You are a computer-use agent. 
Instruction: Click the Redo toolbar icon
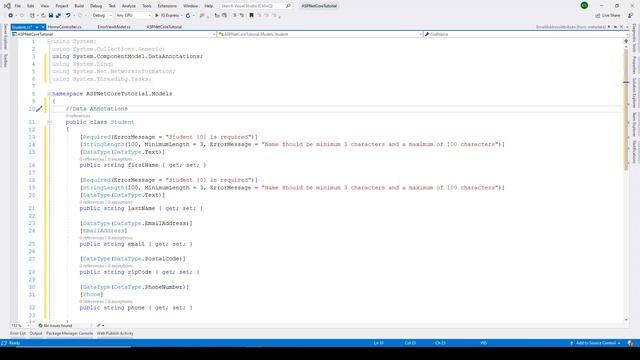(80, 16)
